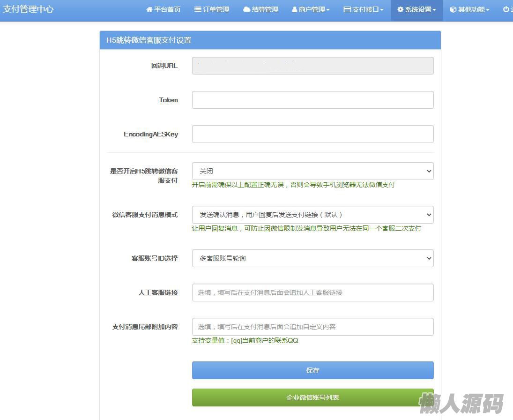Click the card icon beside 支付接口
513x420 pixels.
coord(347,9)
